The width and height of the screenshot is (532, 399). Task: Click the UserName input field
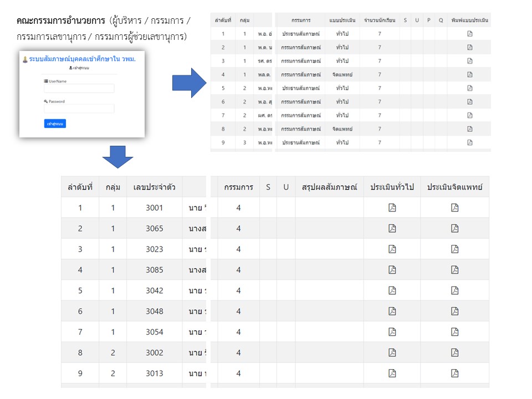click(x=79, y=89)
